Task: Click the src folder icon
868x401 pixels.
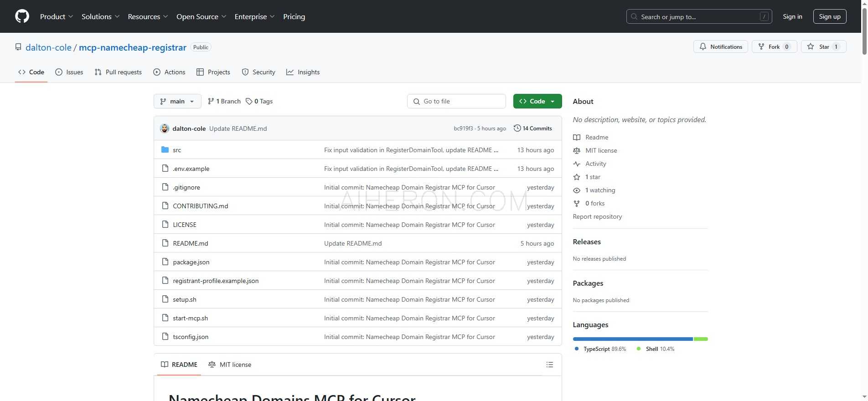Action: point(165,149)
